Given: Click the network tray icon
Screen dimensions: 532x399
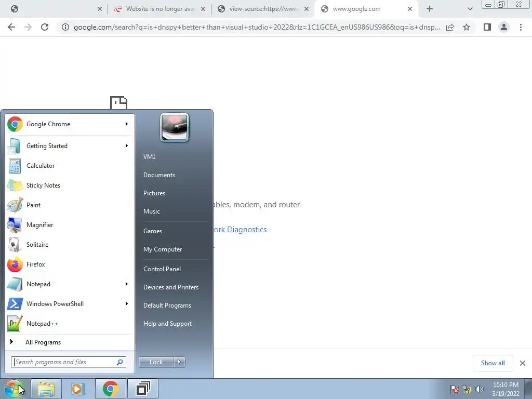Looking at the screenshot, I should pyautogui.click(x=467, y=389).
